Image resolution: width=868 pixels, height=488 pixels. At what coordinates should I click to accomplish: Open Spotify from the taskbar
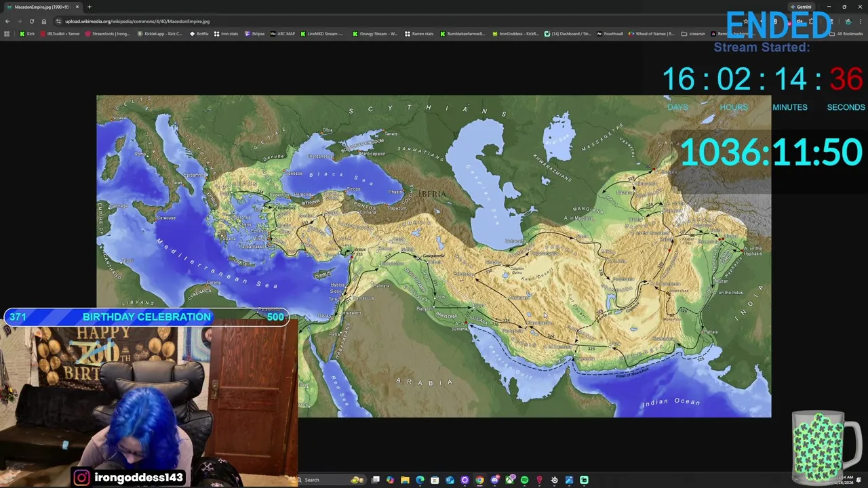pos(524,480)
